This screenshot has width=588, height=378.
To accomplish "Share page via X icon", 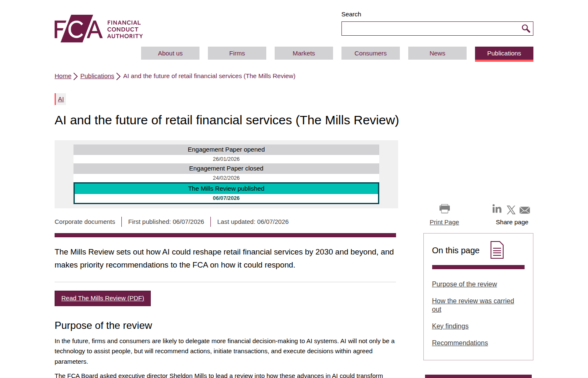I will [511, 210].
